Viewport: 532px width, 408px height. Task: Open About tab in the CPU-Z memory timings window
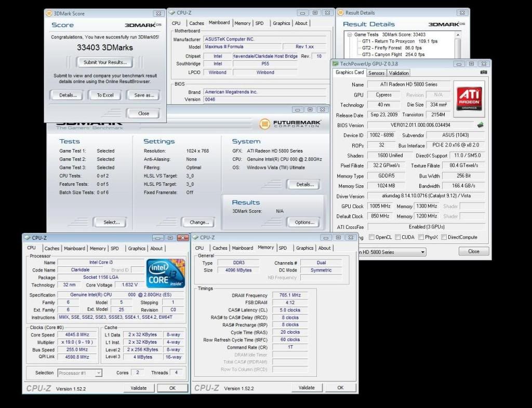click(x=324, y=248)
